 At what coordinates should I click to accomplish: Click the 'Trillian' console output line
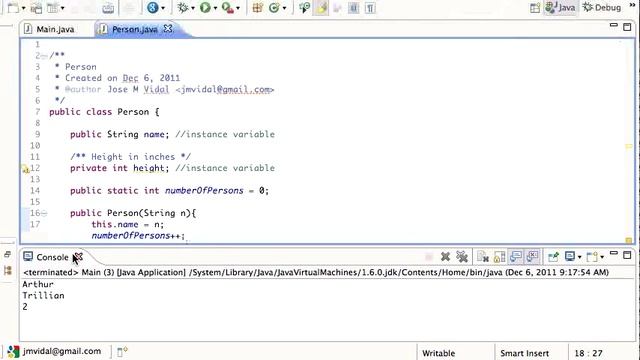point(43,296)
